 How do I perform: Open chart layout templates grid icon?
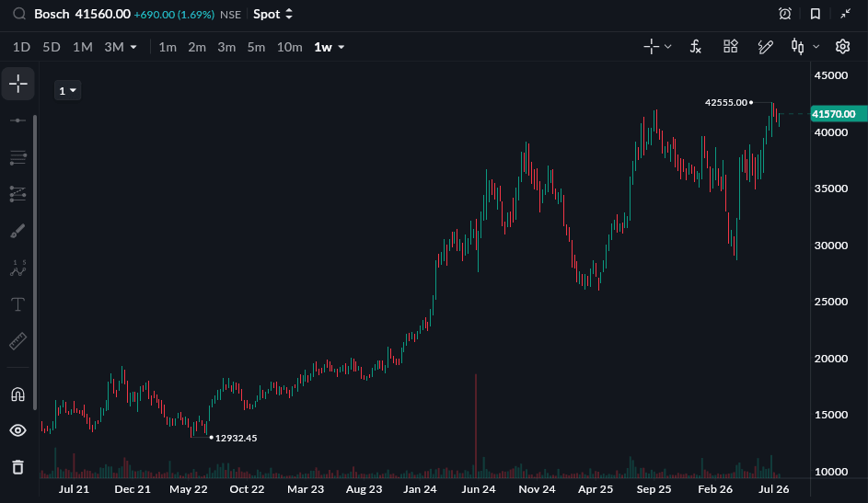731,46
